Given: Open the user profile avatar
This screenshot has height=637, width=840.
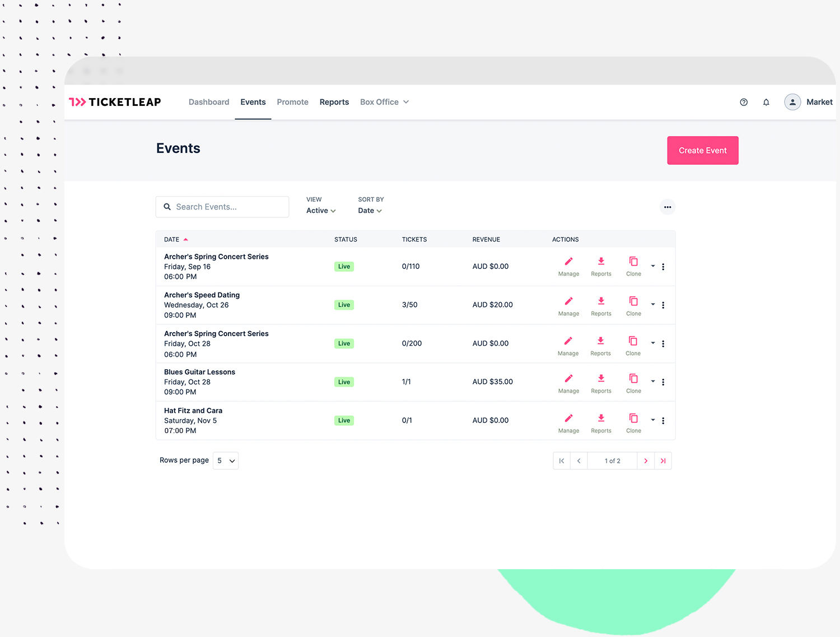Looking at the screenshot, I should (792, 102).
